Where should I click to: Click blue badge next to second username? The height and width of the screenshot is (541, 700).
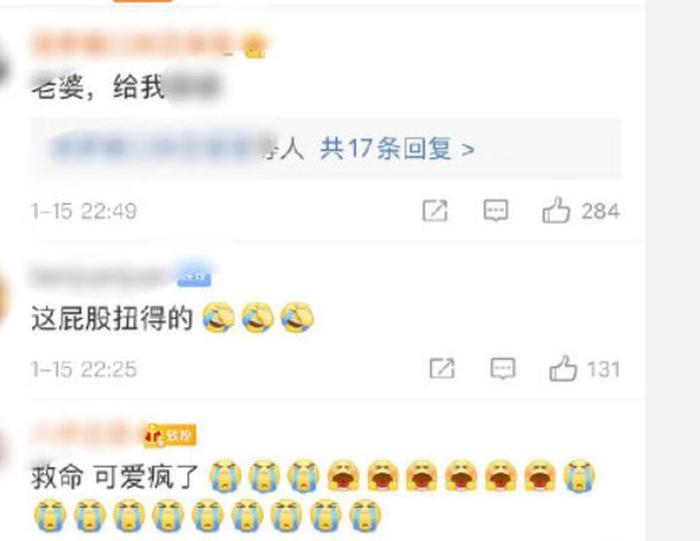(x=194, y=277)
